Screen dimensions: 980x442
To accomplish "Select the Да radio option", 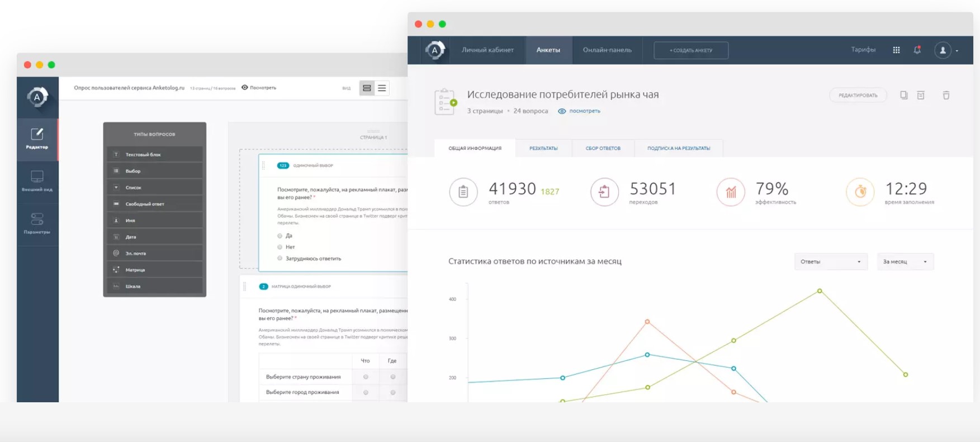I will point(280,236).
